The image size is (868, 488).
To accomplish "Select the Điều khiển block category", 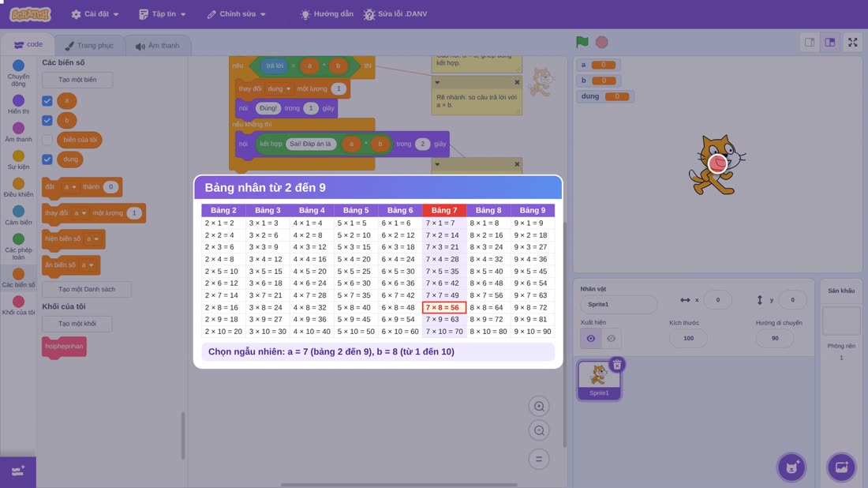I will click(18, 187).
